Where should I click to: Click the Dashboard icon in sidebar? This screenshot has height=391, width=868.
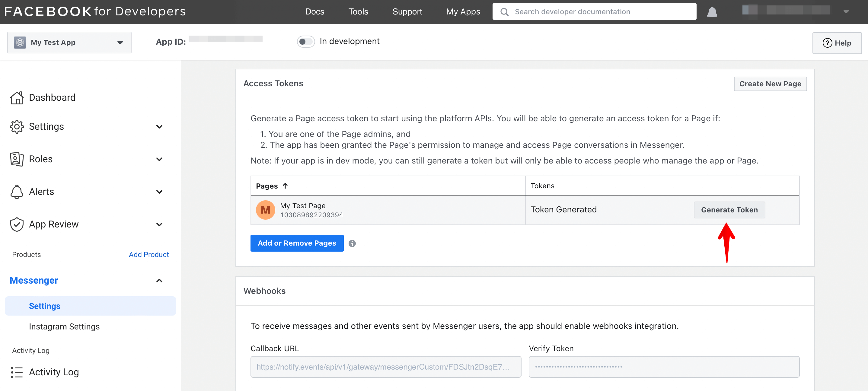[x=16, y=97]
